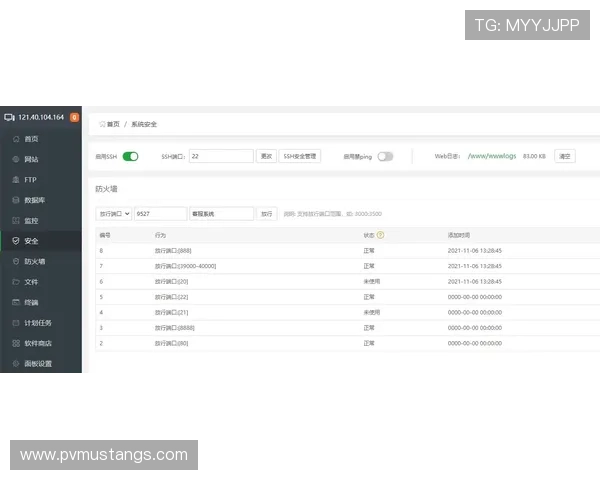Click the 编号 column header

[105, 235]
